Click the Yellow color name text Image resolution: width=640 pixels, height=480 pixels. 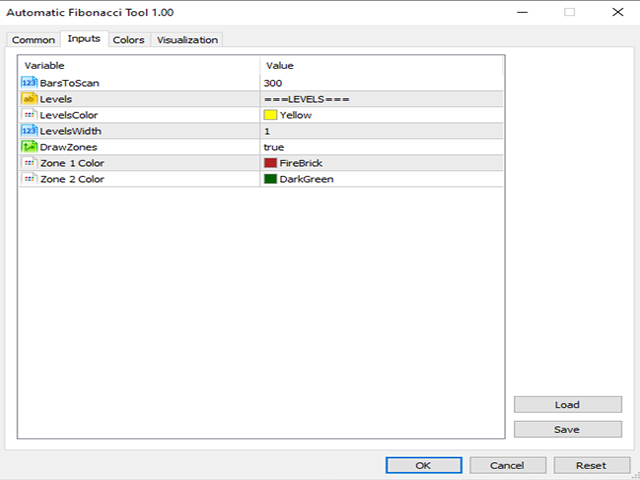click(296, 115)
